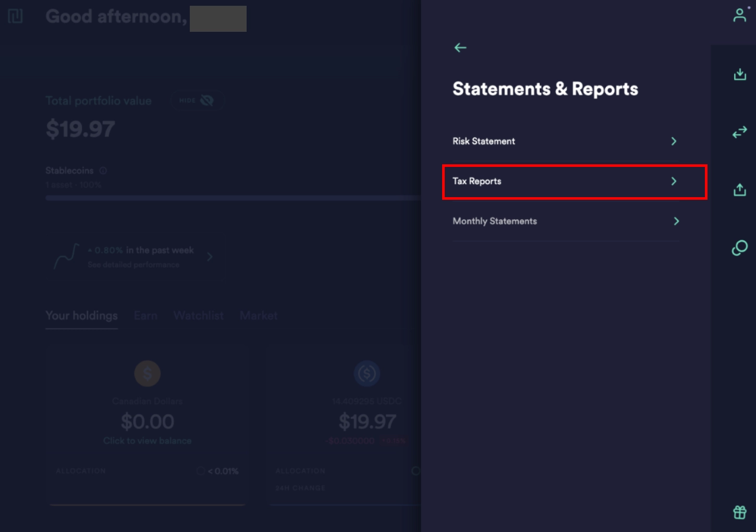Switch to Your holdings tab
756x532 pixels.
[82, 316]
